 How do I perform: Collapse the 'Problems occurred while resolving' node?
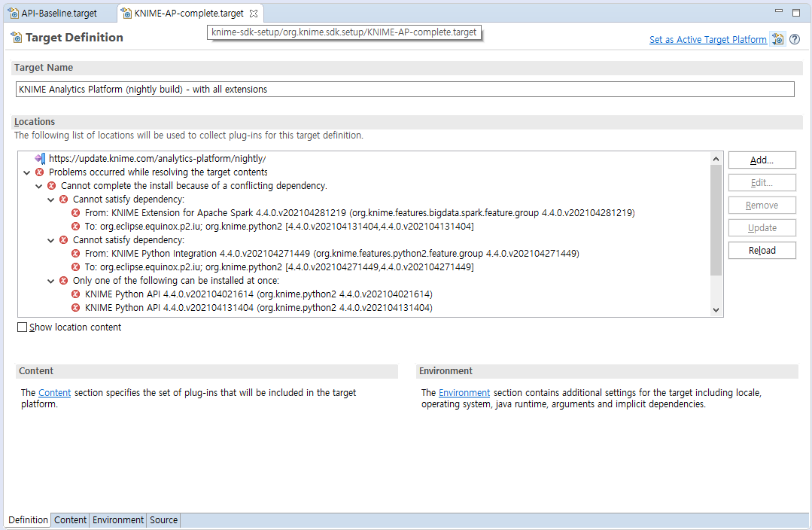pyautogui.click(x=27, y=172)
